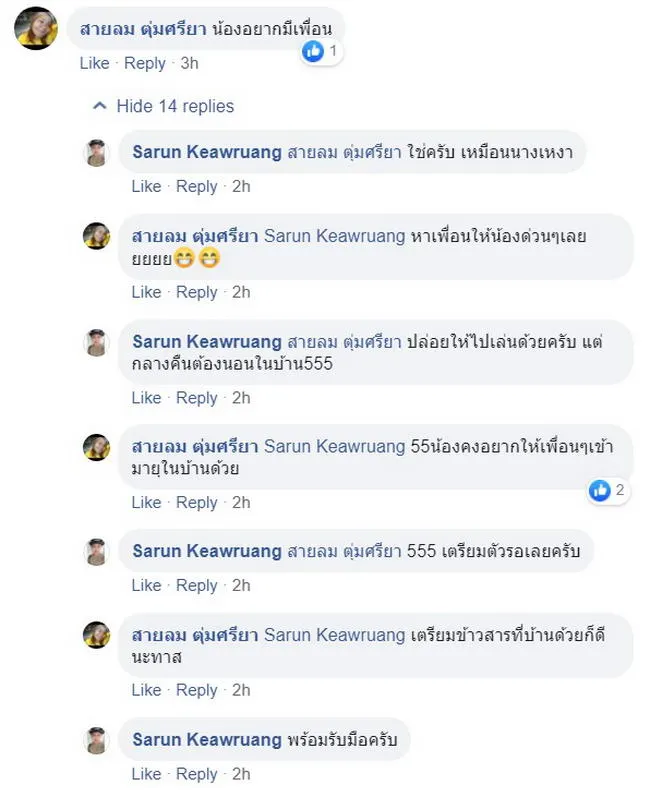Like the reply 'พร้อมรับมือครับ'
The width and height of the screenshot is (650, 797).
click(x=146, y=774)
